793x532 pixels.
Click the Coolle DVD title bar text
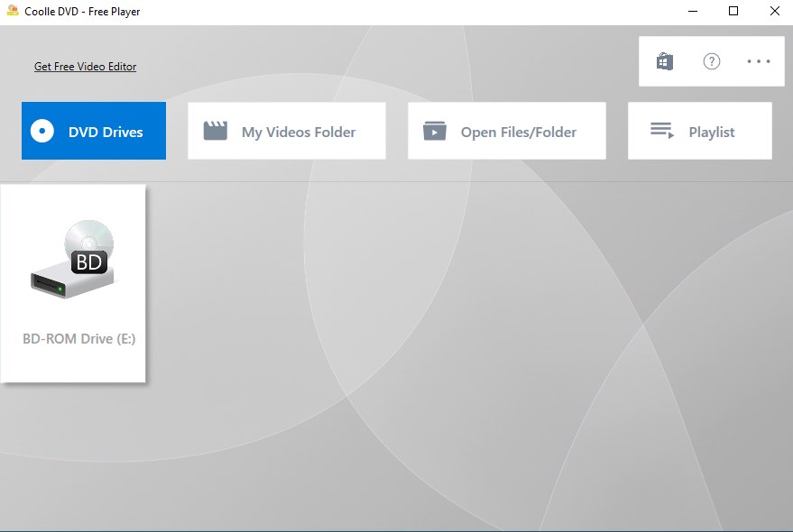click(81, 11)
